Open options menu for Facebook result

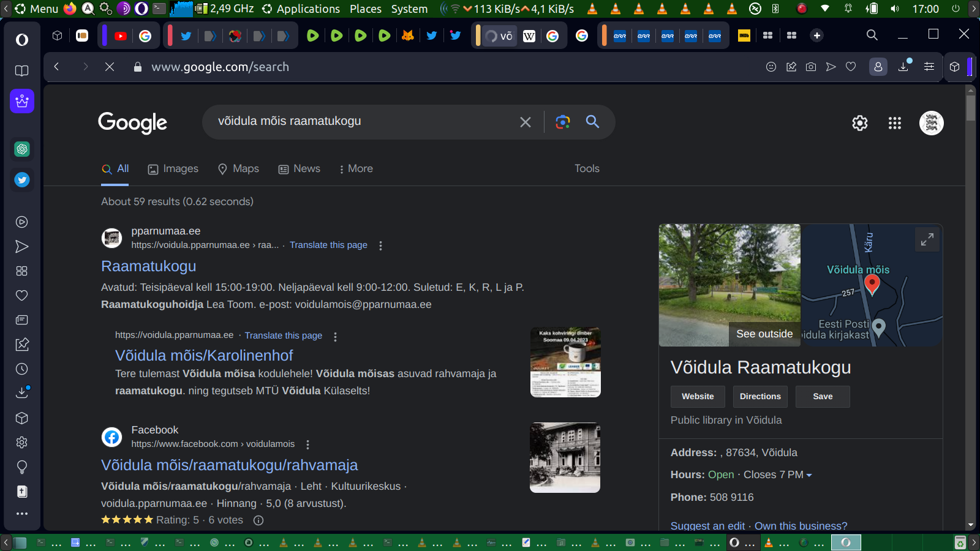tap(308, 444)
